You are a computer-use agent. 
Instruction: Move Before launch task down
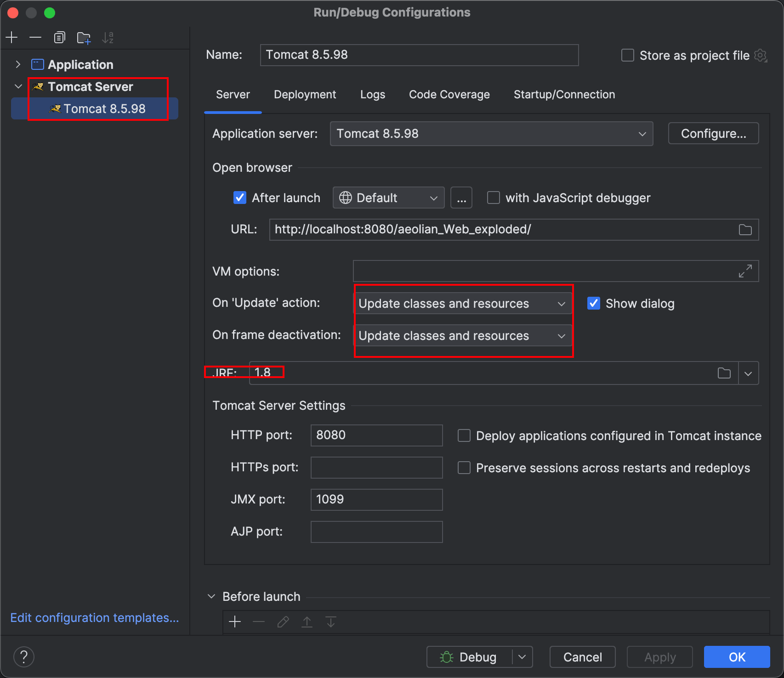pos(331,622)
